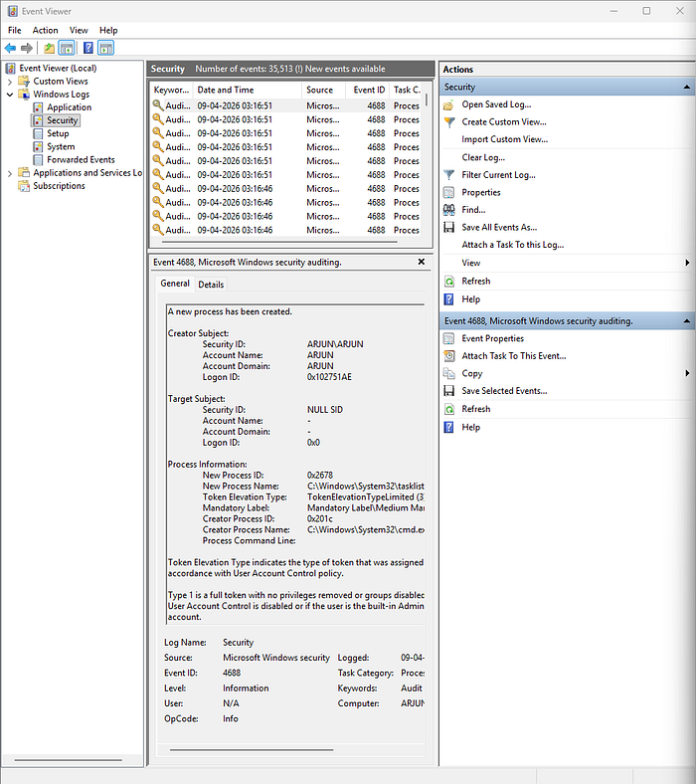The image size is (696, 784).
Task: Click the blue Help toolbar icon
Action: point(87,48)
